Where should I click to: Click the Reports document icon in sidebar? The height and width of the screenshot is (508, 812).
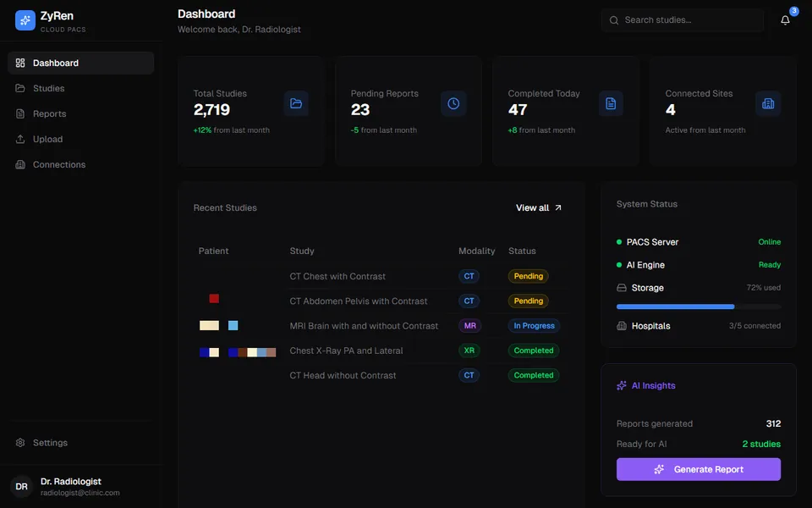pyautogui.click(x=20, y=113)
